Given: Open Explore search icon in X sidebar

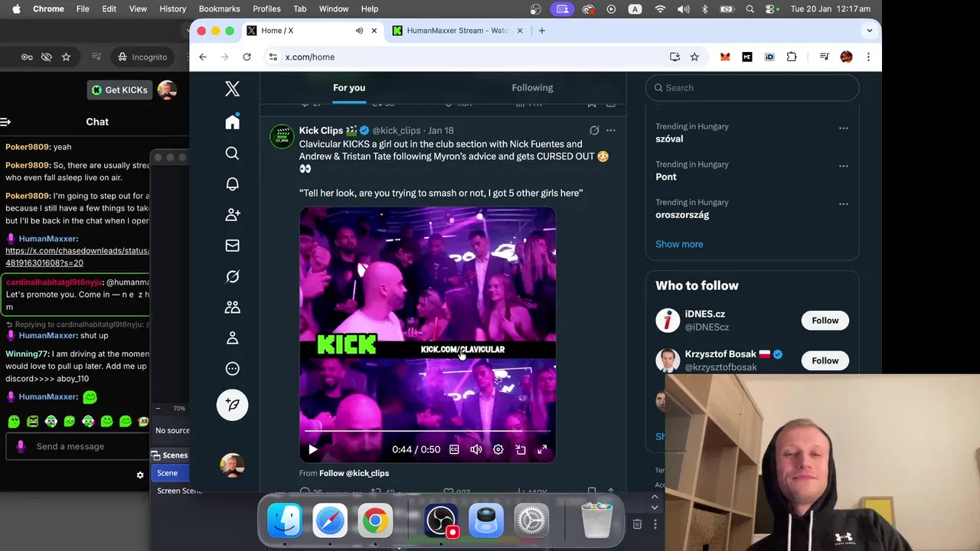Looking at the screenshot, I should (x=232, y=153).
